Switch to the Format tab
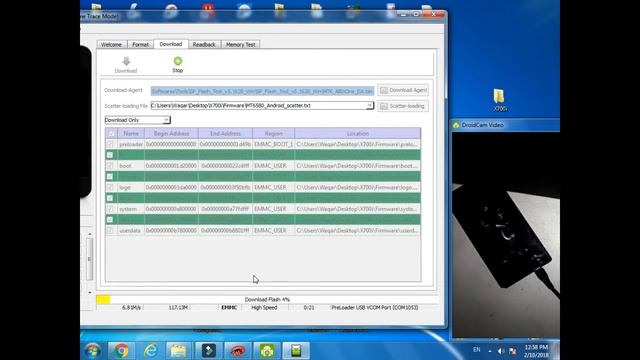Image resolution: width=640 pixels, height=360 pixels. (x=140, y=44)
